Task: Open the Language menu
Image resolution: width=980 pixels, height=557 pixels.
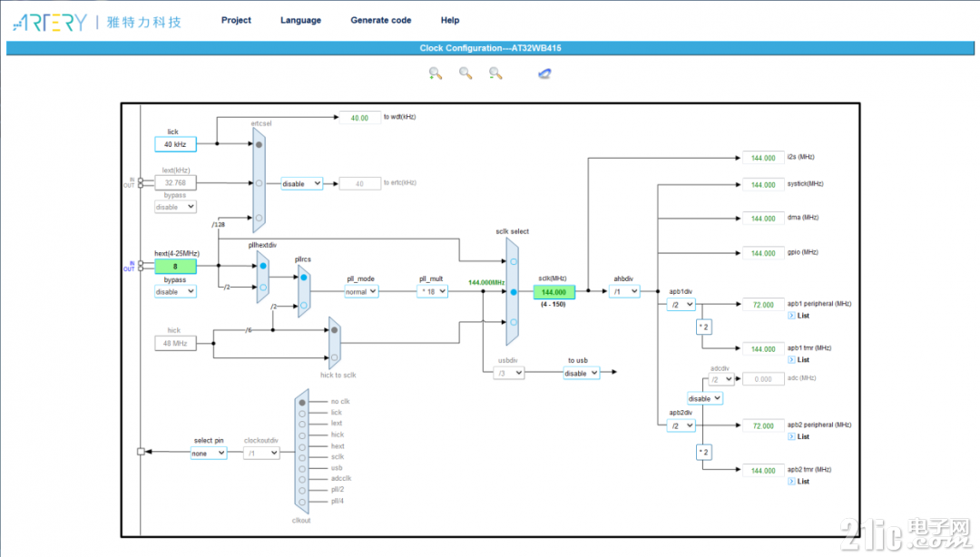Action: point(300,20)
